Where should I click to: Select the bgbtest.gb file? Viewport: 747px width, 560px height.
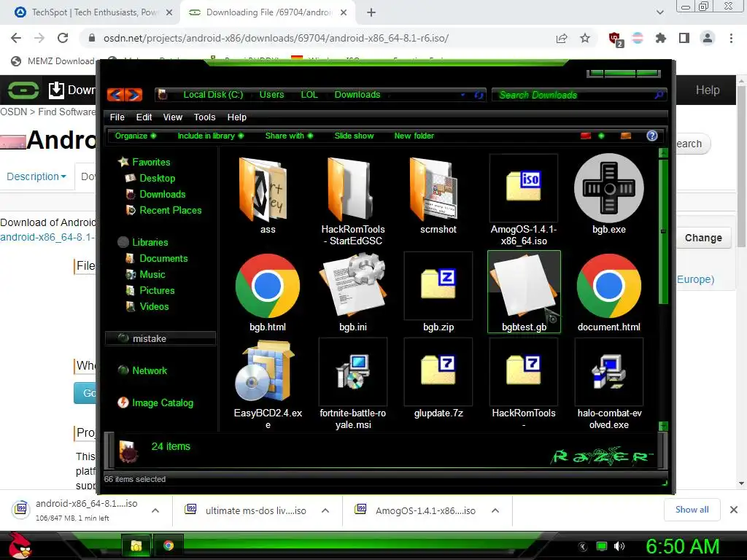pyautogui.click(x=524, y=291)
